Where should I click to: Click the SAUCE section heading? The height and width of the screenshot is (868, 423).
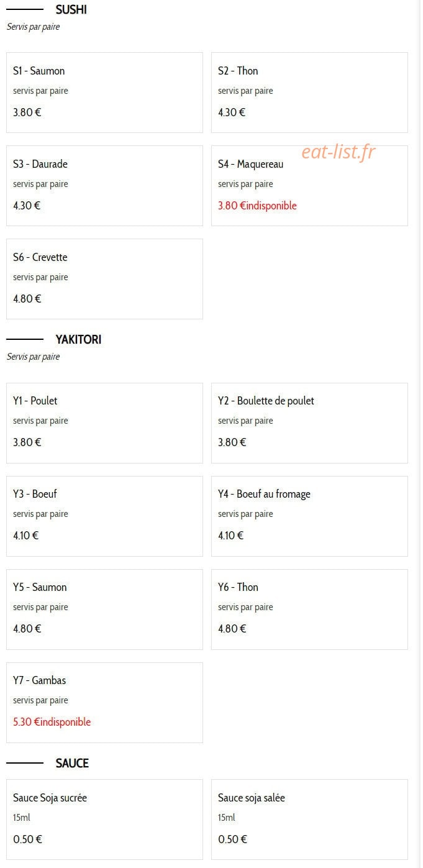click(72, 763)
